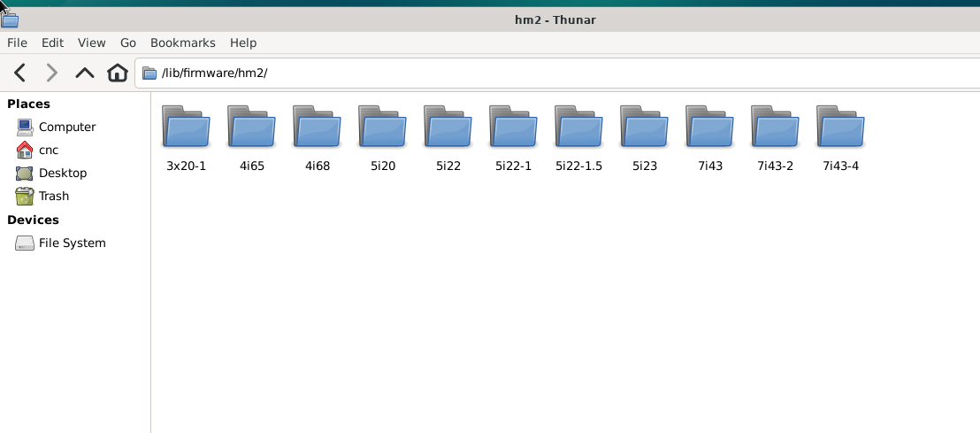The height and width of the screenshot is (433, 980).
Task: Select the 7i43-2 folder icon
Action: (x=775, y=126)
